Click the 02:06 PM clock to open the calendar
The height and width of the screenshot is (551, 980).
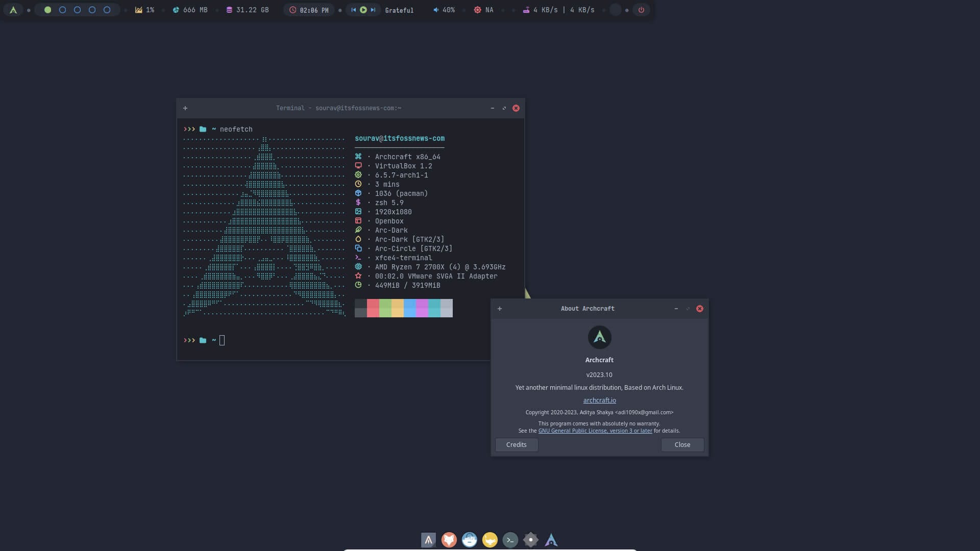click(x=309, y=9)
